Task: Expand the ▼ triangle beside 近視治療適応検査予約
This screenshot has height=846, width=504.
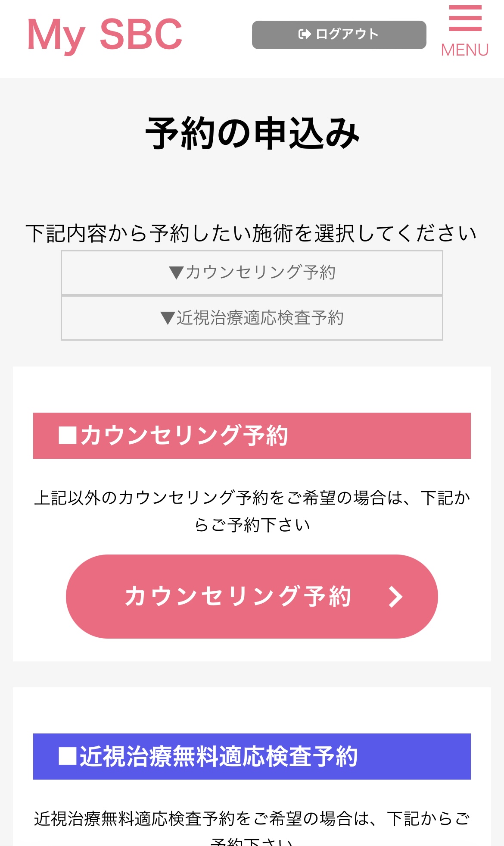Action: [167, 318]
